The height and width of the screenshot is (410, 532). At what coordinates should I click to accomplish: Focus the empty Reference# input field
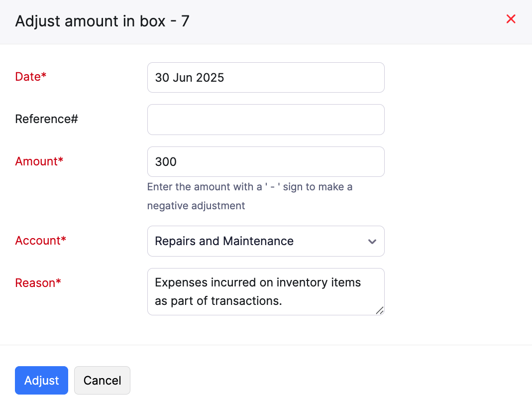[266, 120]
